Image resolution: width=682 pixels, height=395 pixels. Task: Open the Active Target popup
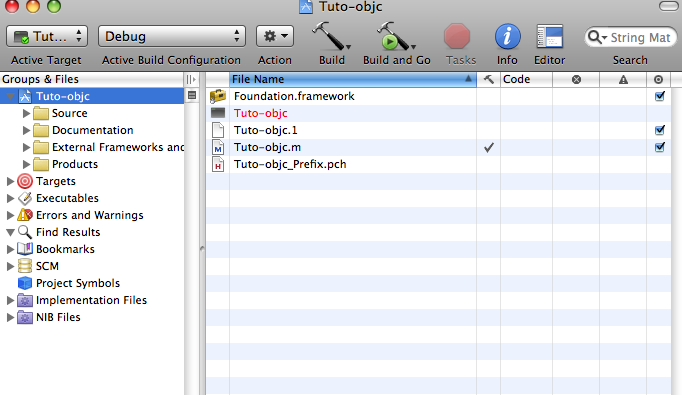point(47,36)
